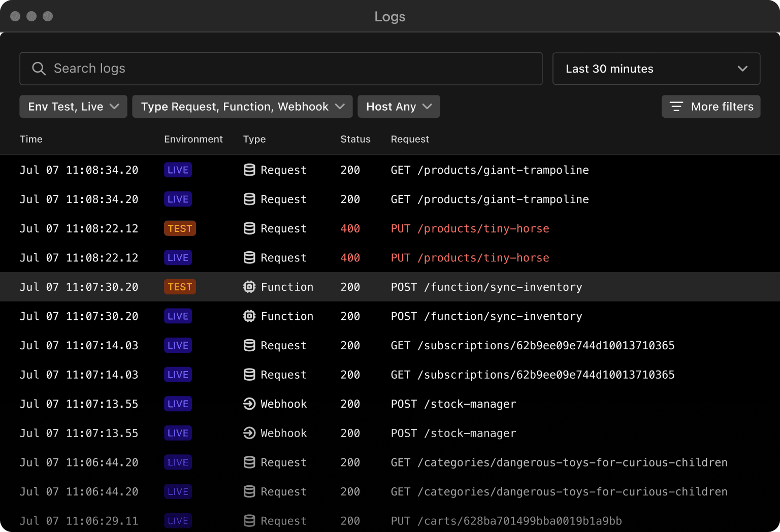This screenshot has width=780, height=532.
Task: Click the filter icon inside More filters
Action: (x=676, y=107)
